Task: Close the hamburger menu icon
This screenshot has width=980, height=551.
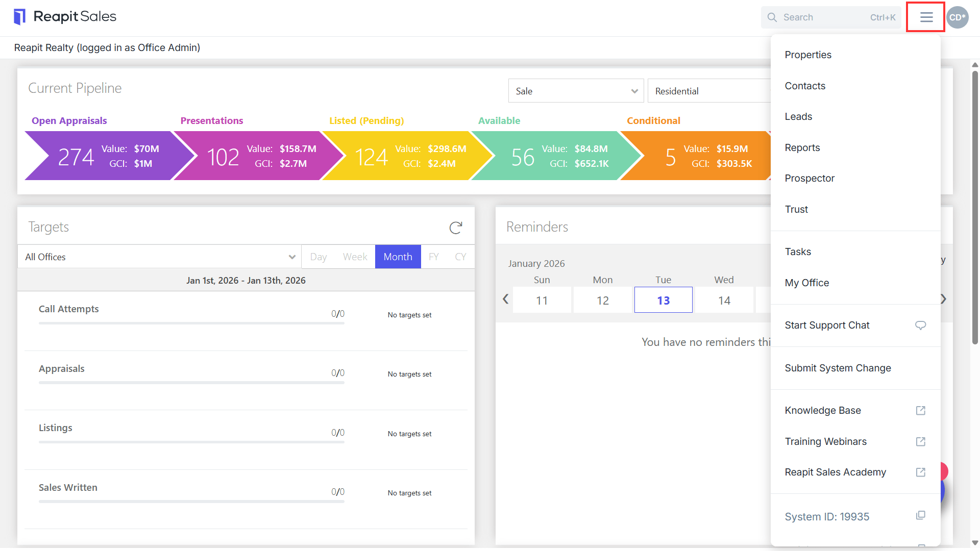Action: click(x=926, y=17)
